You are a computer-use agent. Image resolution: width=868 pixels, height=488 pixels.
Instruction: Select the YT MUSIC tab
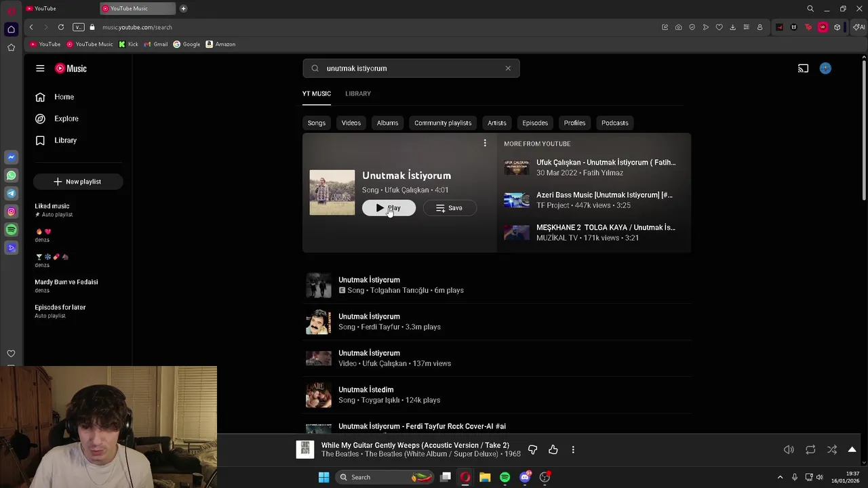317,94
